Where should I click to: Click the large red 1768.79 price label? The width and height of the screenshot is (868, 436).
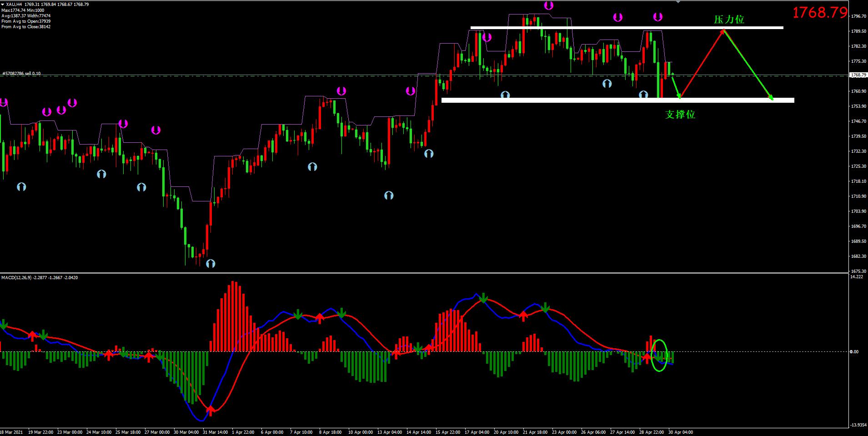pyautogui.click(x=820, y=12)
